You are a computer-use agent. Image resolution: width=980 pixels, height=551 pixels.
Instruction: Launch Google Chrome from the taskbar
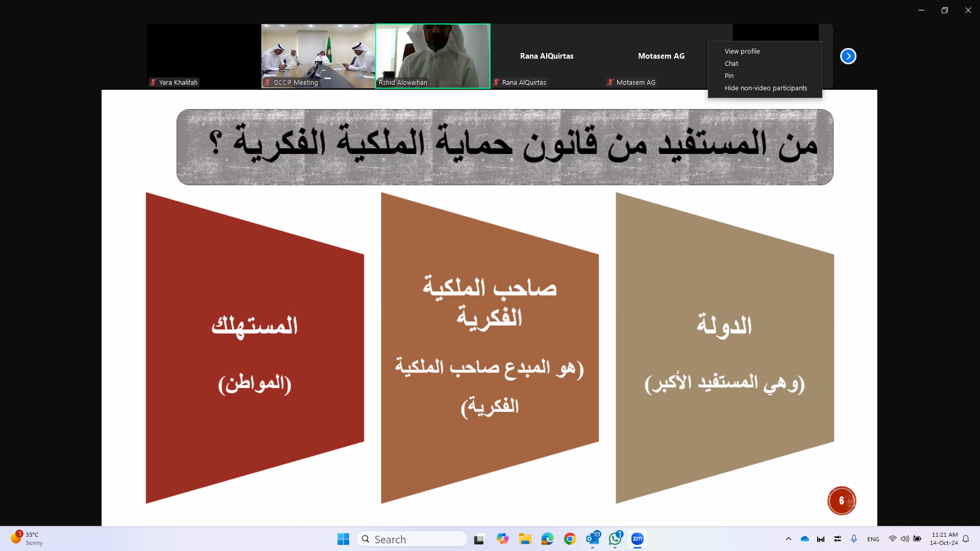click(x=570, y=539)
